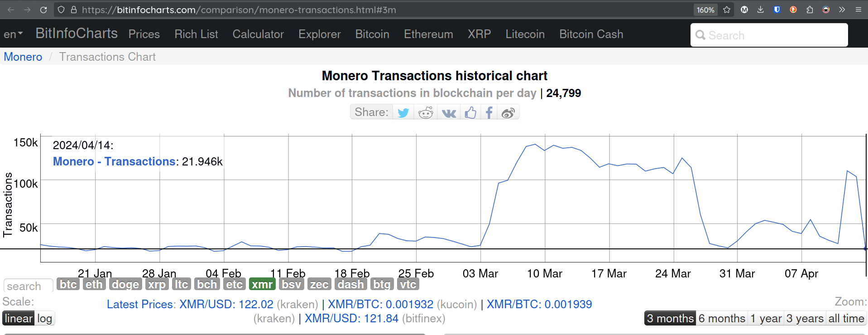The height and width of the screenshot is (335, 868).
Task: Click the coin search field below the chart
Action: (28, 286)
